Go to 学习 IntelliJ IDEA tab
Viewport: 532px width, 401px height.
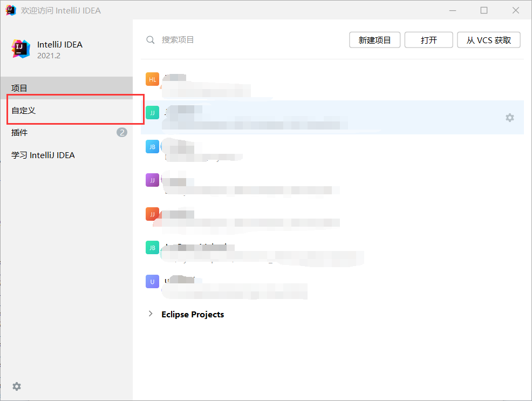pos(66,155)
